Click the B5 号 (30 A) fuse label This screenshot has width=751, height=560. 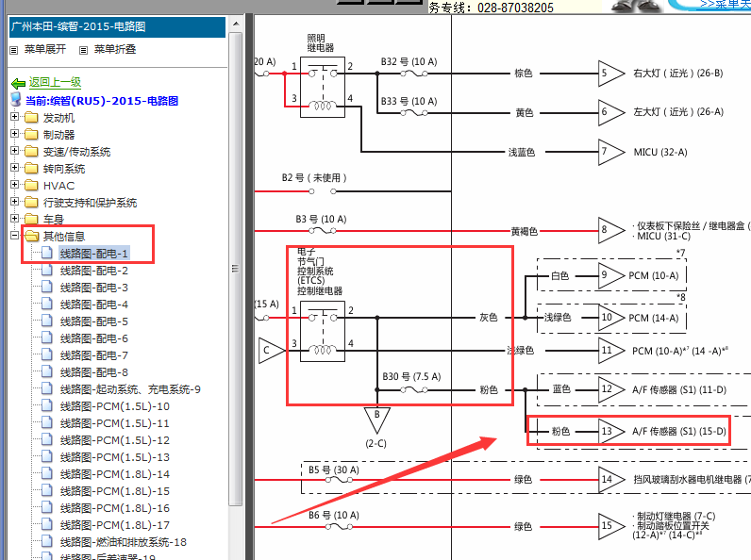334,470
